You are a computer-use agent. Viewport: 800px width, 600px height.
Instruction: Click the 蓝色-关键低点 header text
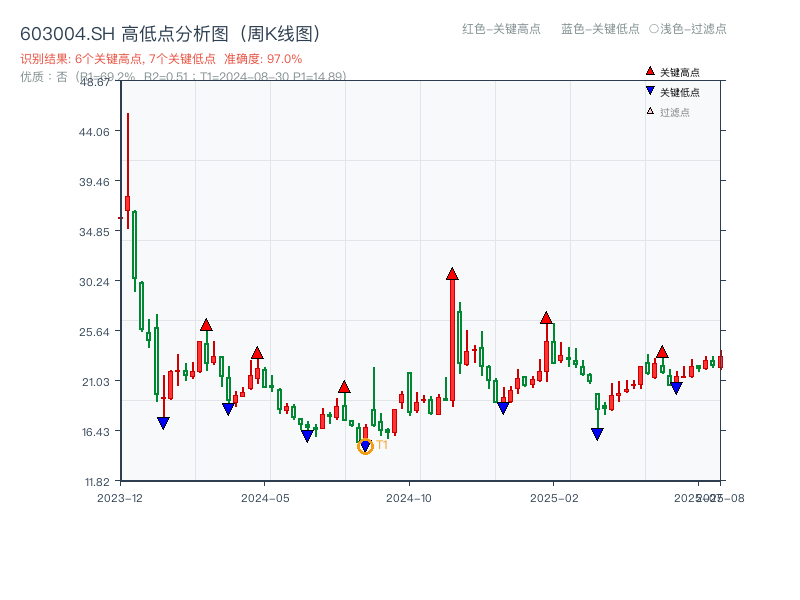[600, 29]
